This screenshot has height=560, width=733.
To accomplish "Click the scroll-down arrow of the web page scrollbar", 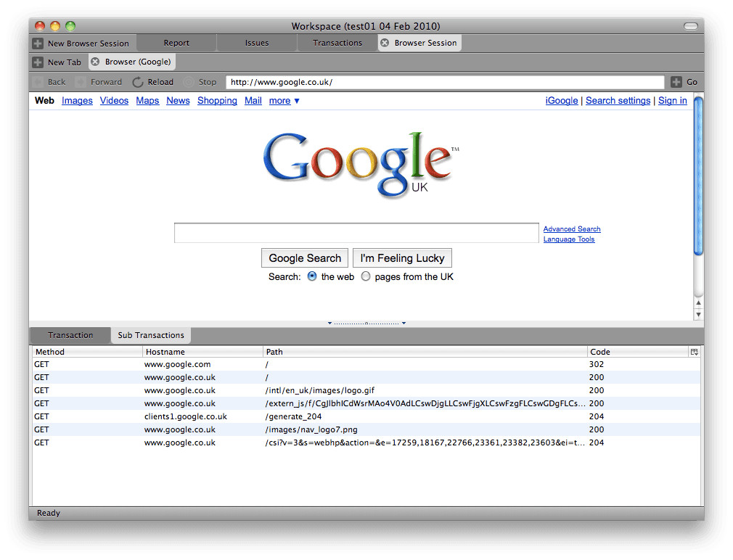I will click(698, 314).
